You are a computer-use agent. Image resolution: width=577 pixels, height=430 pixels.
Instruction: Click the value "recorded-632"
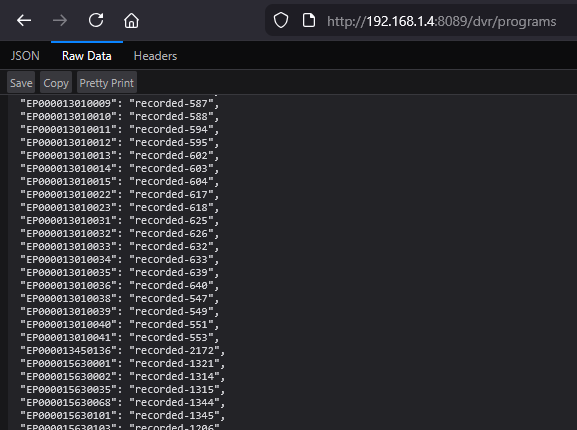[171, 246]
